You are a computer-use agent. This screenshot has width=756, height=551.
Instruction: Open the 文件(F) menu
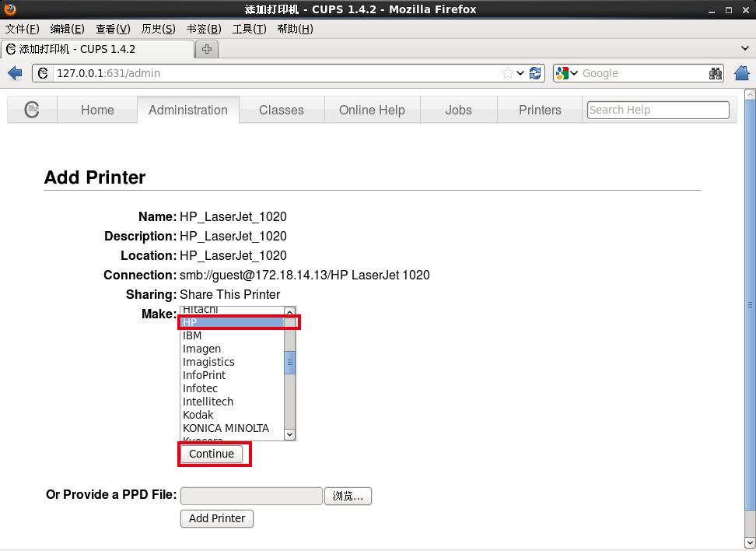[23, 29]
